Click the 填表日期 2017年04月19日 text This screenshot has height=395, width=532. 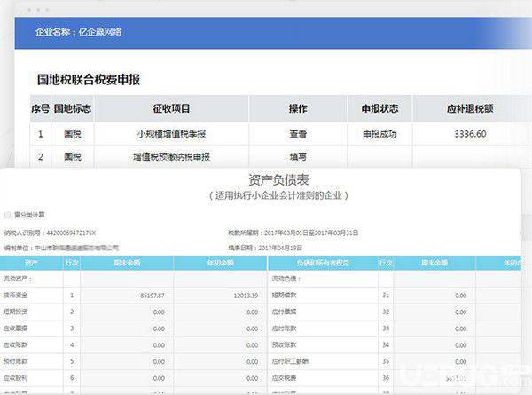pyautogui.click(x=265, y=248)
